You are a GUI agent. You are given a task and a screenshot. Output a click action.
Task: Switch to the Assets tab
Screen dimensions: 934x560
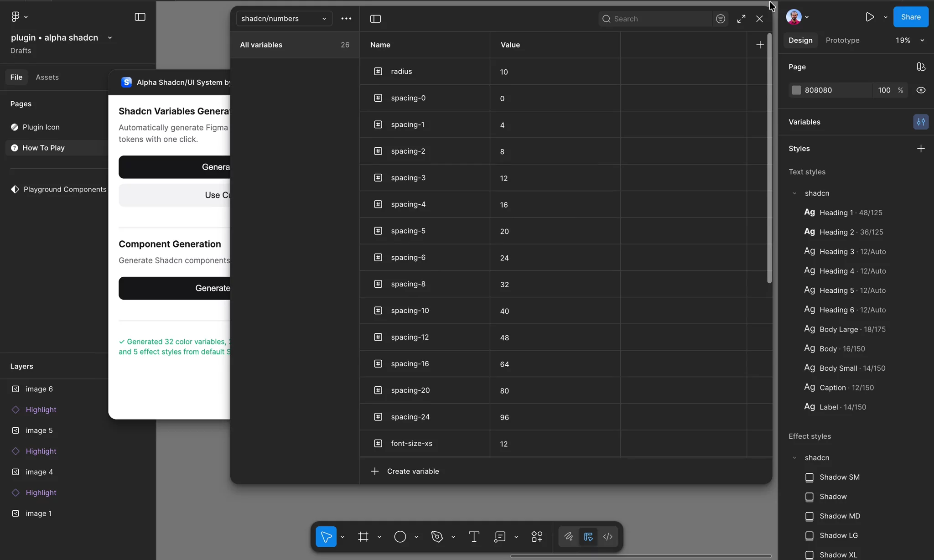(x=47, y=77)
